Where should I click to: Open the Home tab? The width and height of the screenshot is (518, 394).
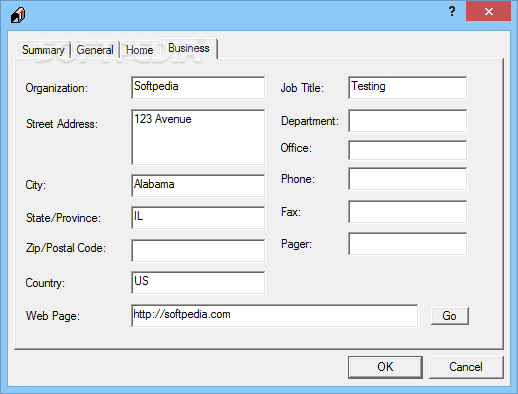coord(140,50)
